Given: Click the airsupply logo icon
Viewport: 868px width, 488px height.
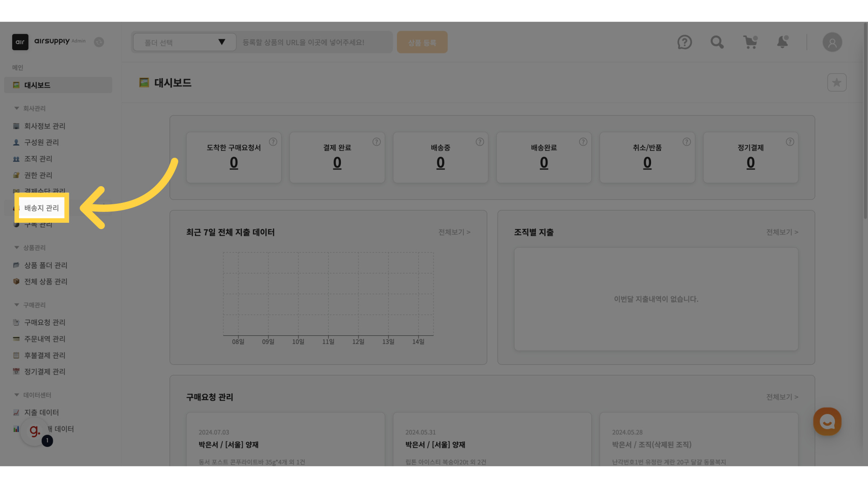Looking at the screenshot, I should click(x=20, y=42).
